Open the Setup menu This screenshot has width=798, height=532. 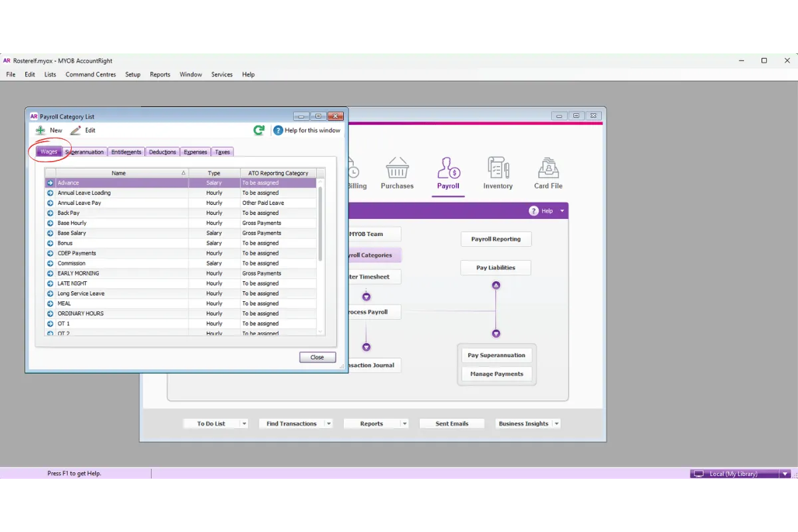[x=133, y=74]
